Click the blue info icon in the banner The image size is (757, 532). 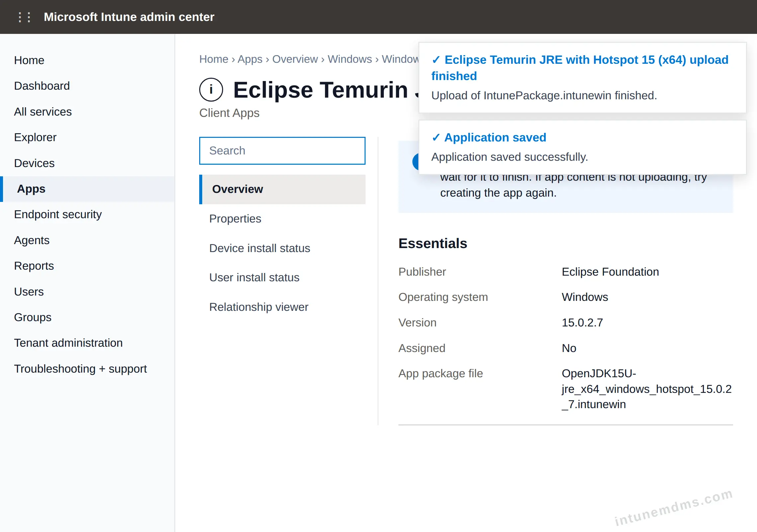pyautogui.click(x=416, y=162)
